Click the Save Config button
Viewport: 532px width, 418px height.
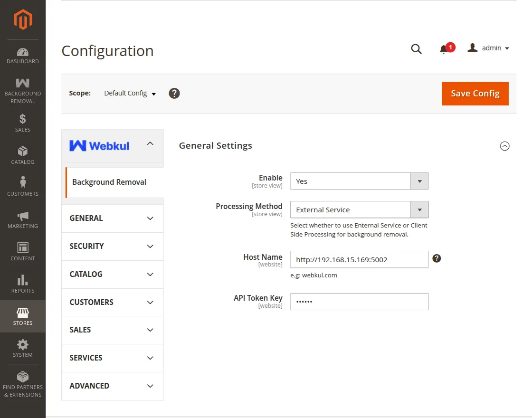coord(475,94)
